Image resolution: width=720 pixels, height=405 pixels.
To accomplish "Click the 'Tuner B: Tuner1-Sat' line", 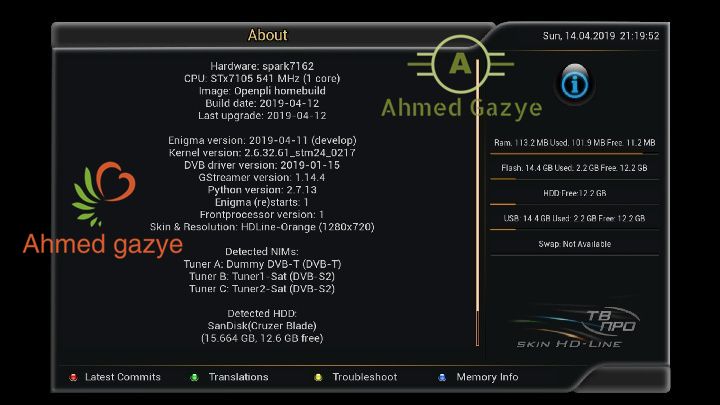I will coord(262,276).
